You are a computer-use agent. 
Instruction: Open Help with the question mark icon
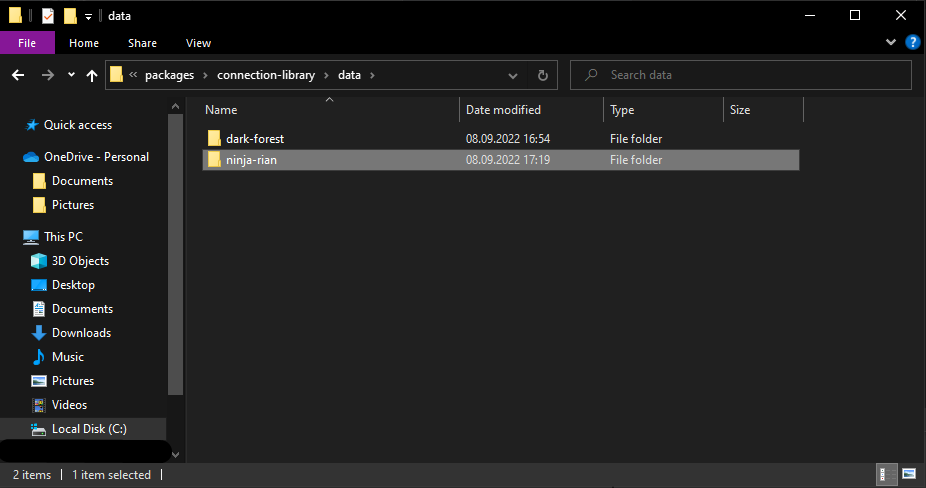[912, 43]
